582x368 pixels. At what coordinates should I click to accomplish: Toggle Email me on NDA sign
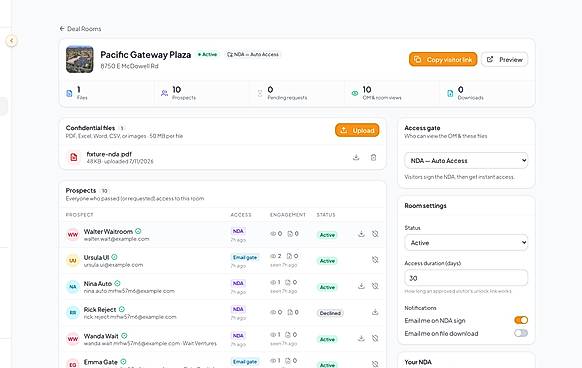[x=521, y=320]
